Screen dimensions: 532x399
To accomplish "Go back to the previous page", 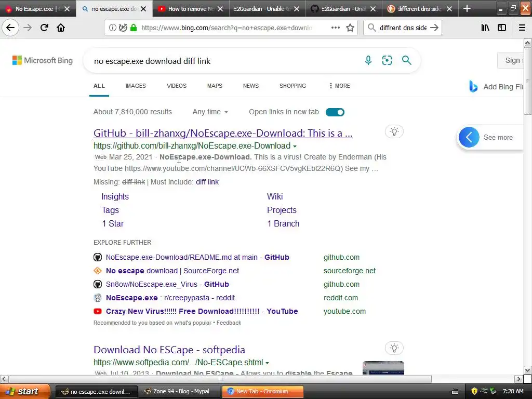I will point(10,28).
